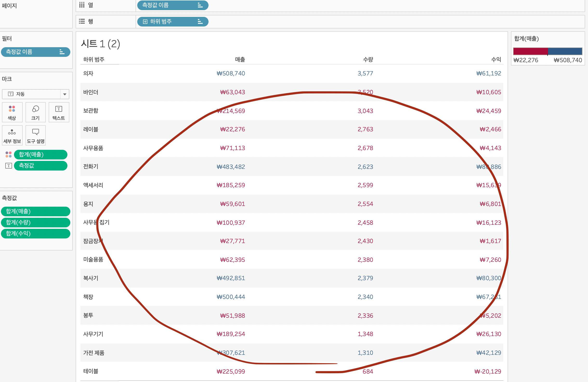Open the 도구 설명 (tooltip) marks card

coord(36,135)
